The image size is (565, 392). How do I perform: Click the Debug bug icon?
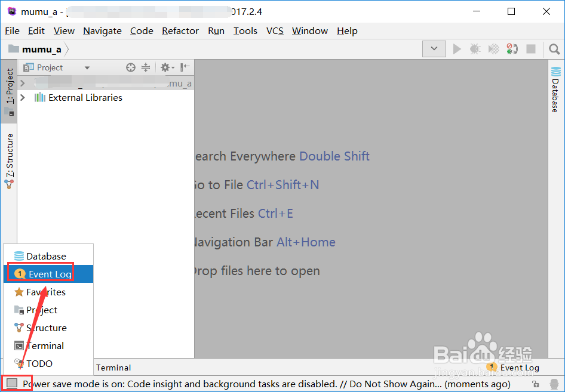tap(475, 49)
